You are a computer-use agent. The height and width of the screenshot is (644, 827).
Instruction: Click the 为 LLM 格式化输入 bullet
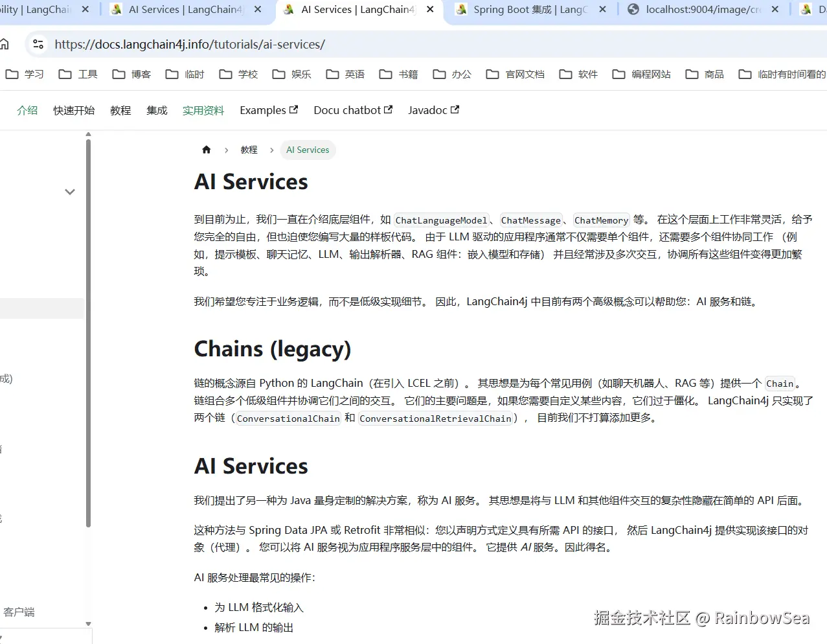point(259,607)
